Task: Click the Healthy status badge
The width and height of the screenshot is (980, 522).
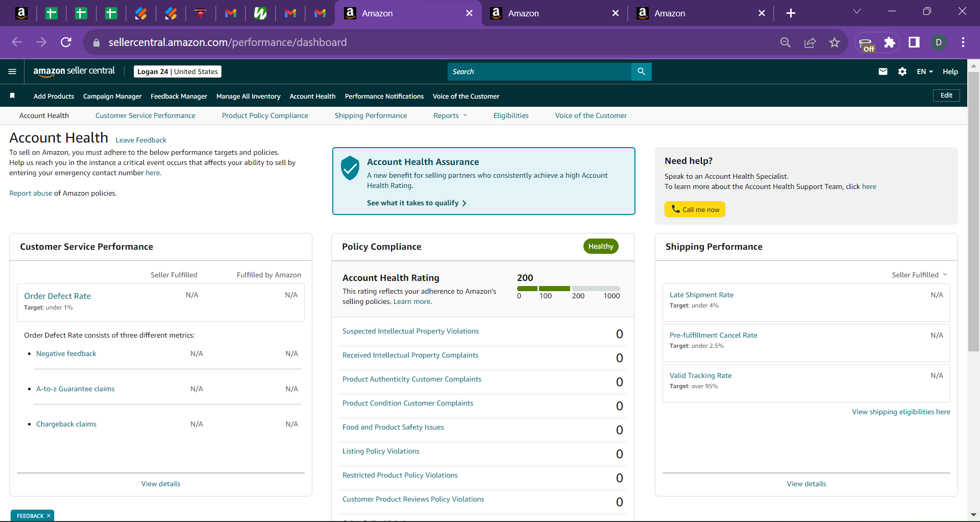Action: tap(601, 246)
